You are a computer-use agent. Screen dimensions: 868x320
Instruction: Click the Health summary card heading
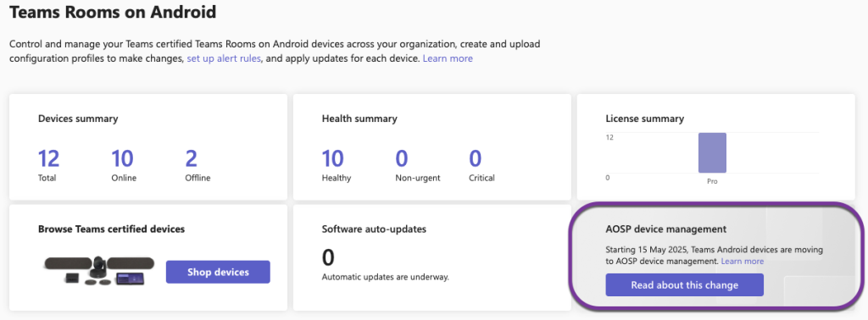pos(359,119)
